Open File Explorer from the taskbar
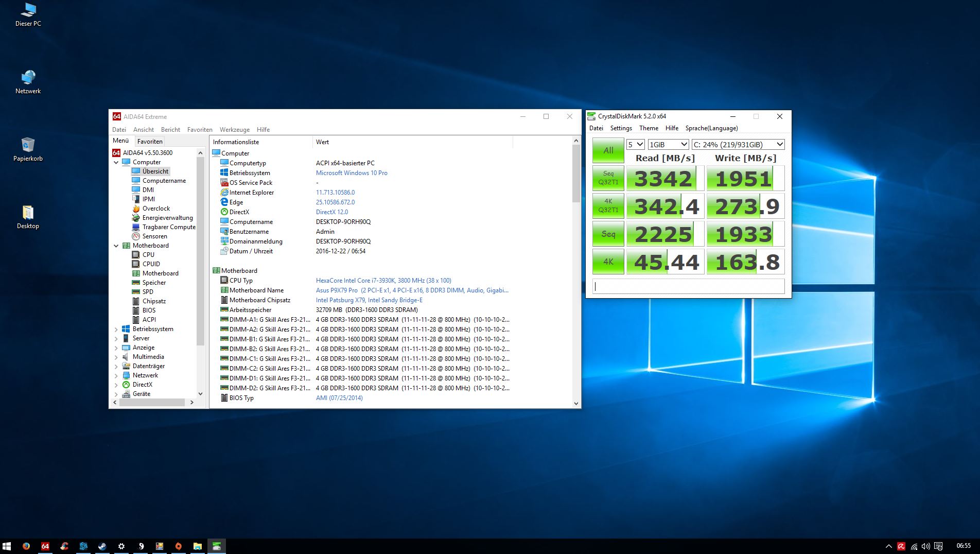980x554 pixels. click(198, 546)
